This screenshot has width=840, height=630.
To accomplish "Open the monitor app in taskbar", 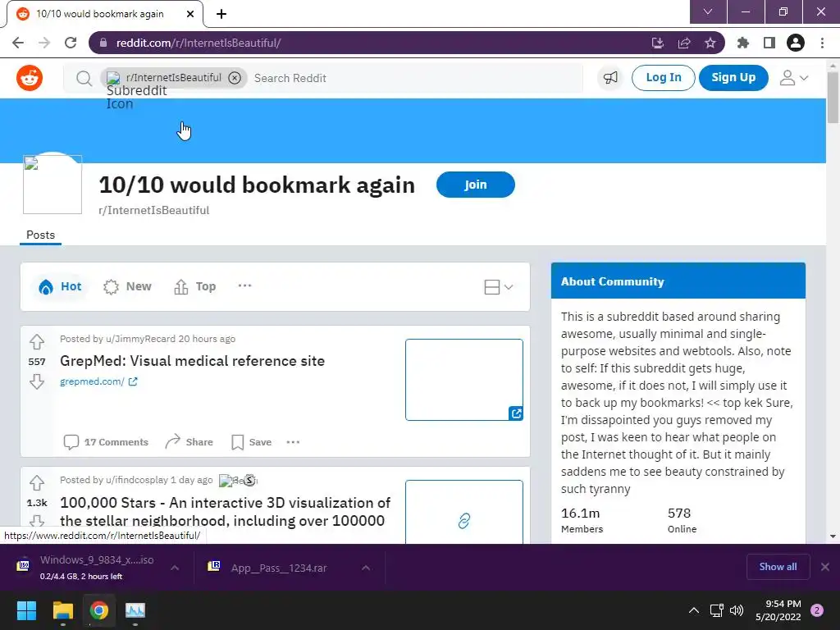I will pos(135,610).
